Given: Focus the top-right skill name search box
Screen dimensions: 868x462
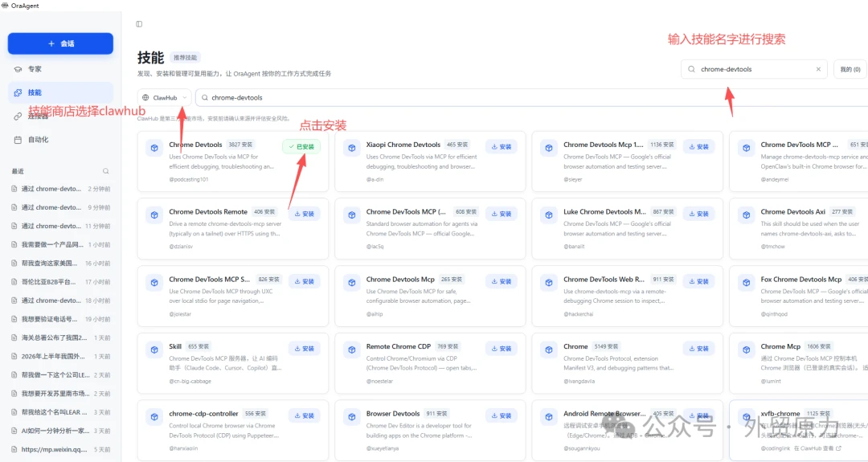Looking at the screenshot, I should pyautogui.click(x=753, y=69).
